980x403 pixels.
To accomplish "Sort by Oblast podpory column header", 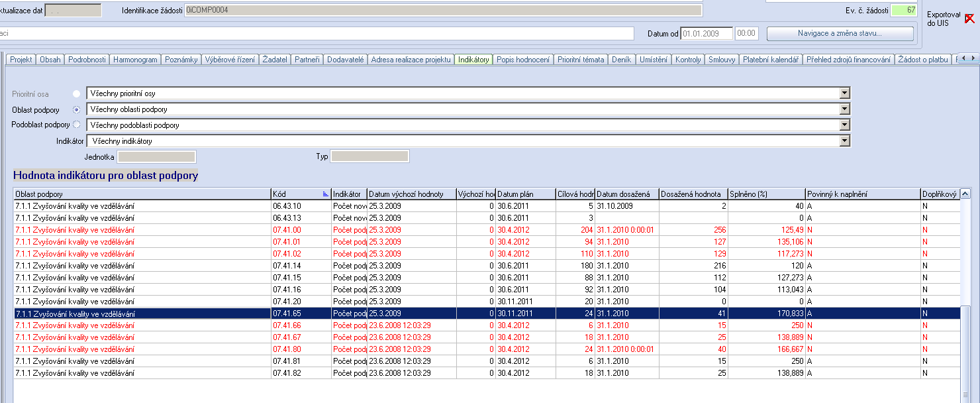I will [x=142, y=194].
